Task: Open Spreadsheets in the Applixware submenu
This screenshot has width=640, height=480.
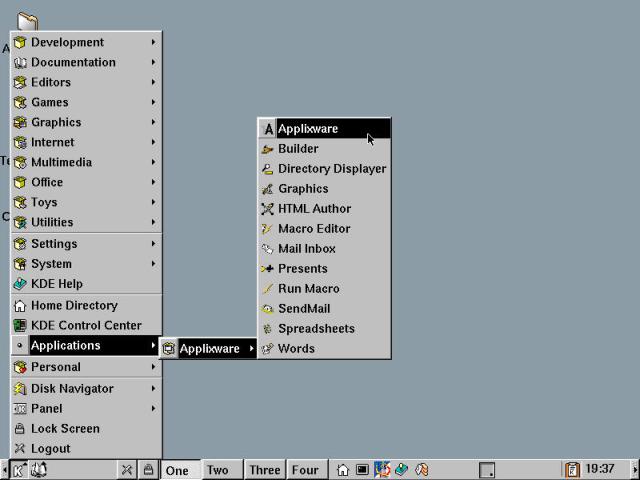Action: point(315,329)
